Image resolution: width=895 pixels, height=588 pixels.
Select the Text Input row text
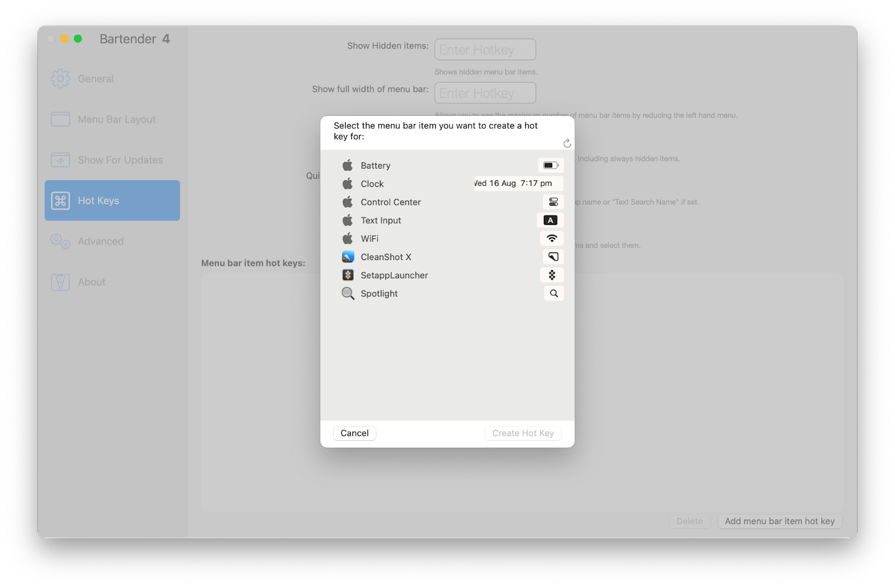coord(381,220)
